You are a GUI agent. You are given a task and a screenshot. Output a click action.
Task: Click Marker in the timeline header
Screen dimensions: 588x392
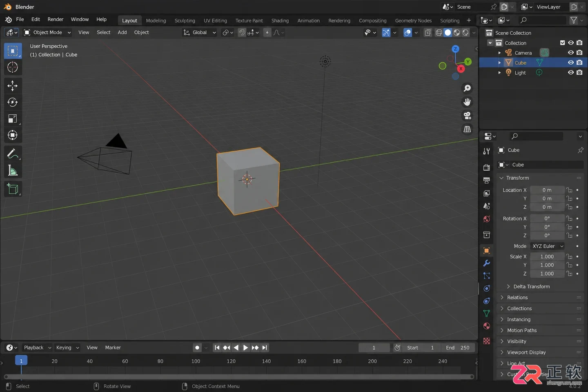click(113, 347)
